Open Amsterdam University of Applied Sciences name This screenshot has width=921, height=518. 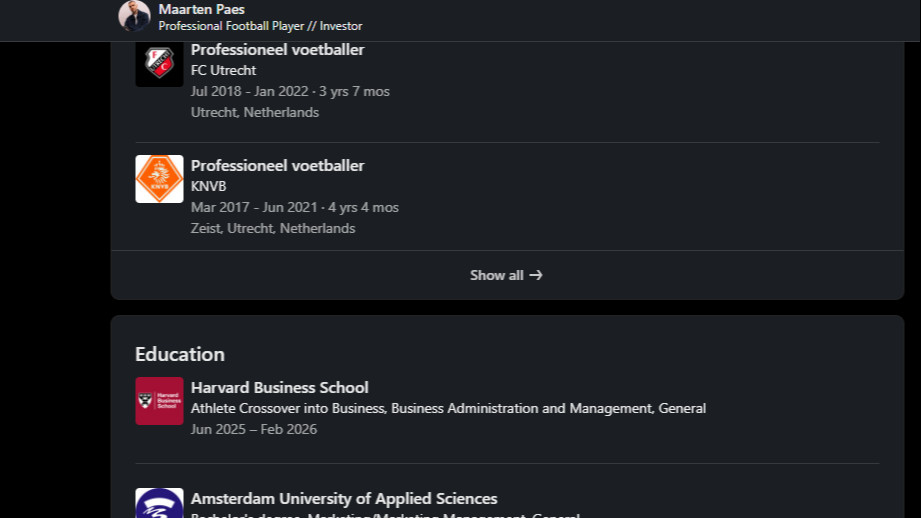point(344,499)
